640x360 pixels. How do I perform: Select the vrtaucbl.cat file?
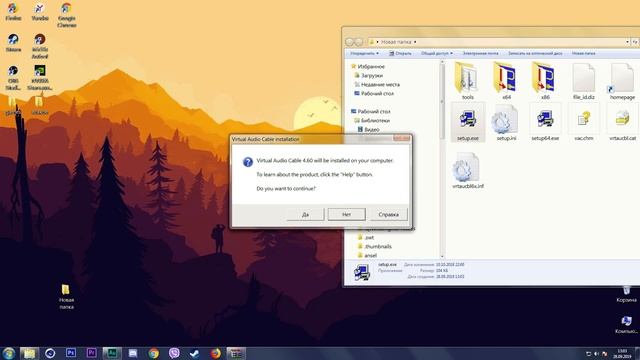click(x=622, y=122)
